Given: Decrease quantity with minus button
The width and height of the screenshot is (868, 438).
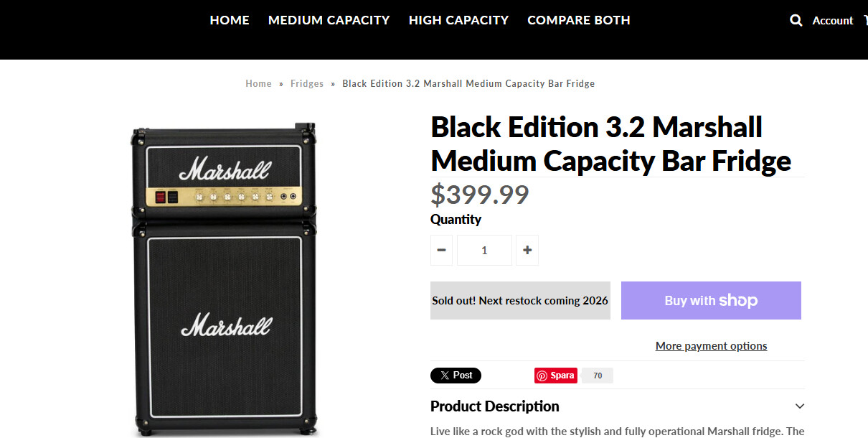Looking at the screenshot, I should click(441, 250).
